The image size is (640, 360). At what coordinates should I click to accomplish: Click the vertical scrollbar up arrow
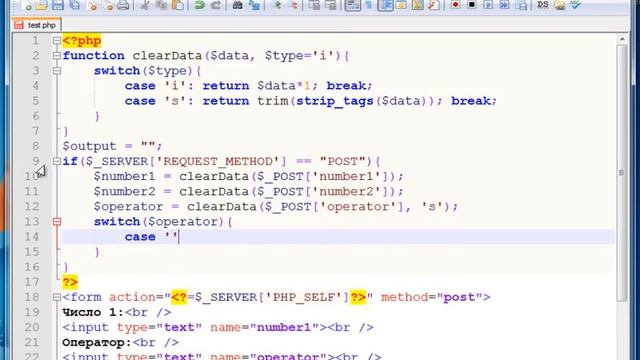[622, 39]
